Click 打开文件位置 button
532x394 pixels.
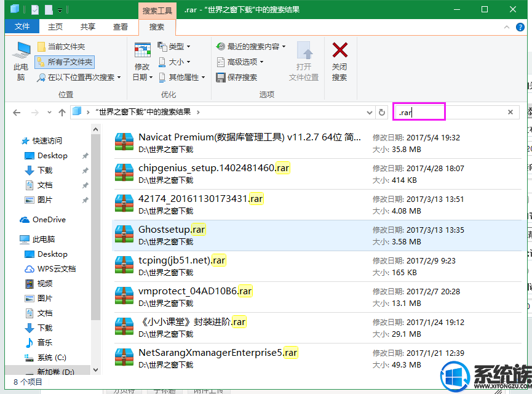pyautogui.click(x=304, y=62)
